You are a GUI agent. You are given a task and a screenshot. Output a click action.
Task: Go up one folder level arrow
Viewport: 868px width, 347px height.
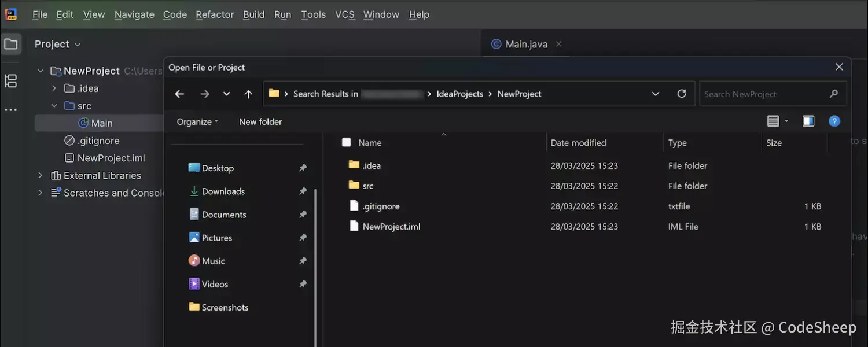tap(248, 94)
